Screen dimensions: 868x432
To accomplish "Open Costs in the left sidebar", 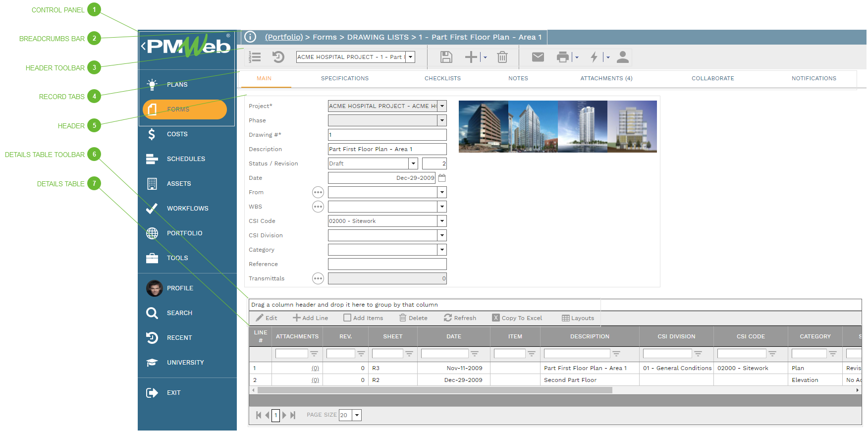I will pyautogui.click(x=177, y=134).
